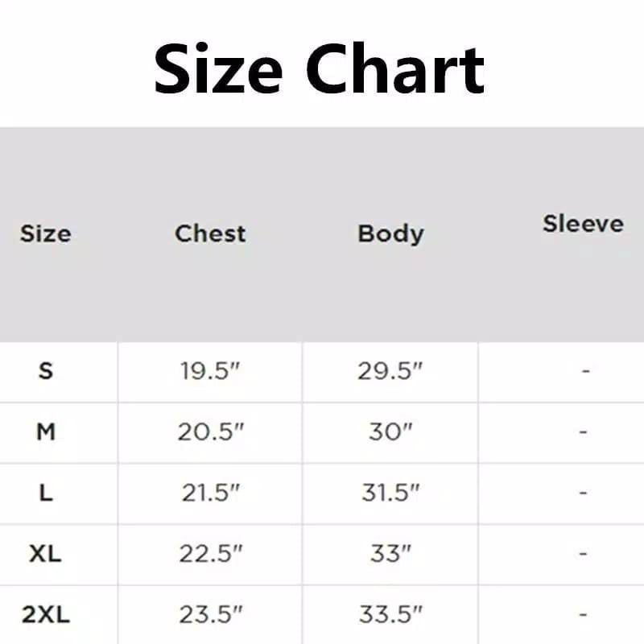Click the 20.5" chest measurement cell
This screenshot has height=644, width=644.
pyautogui.click(x=210, y=432)
